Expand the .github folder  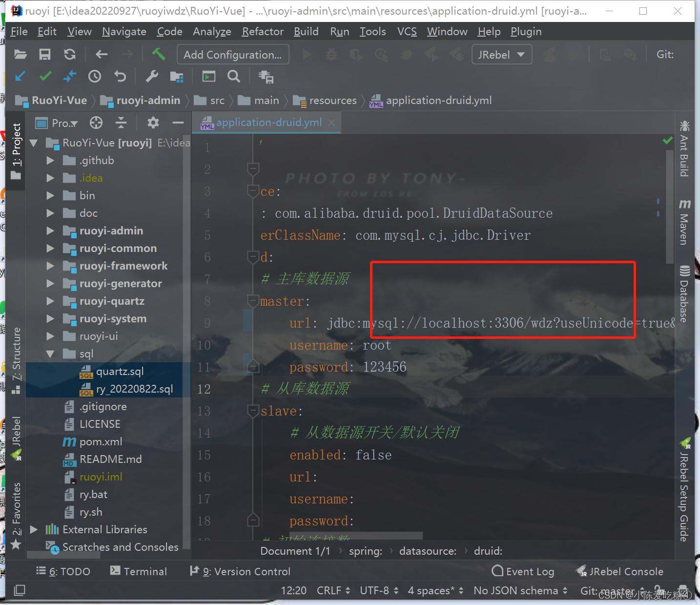(x=50, y=160)
